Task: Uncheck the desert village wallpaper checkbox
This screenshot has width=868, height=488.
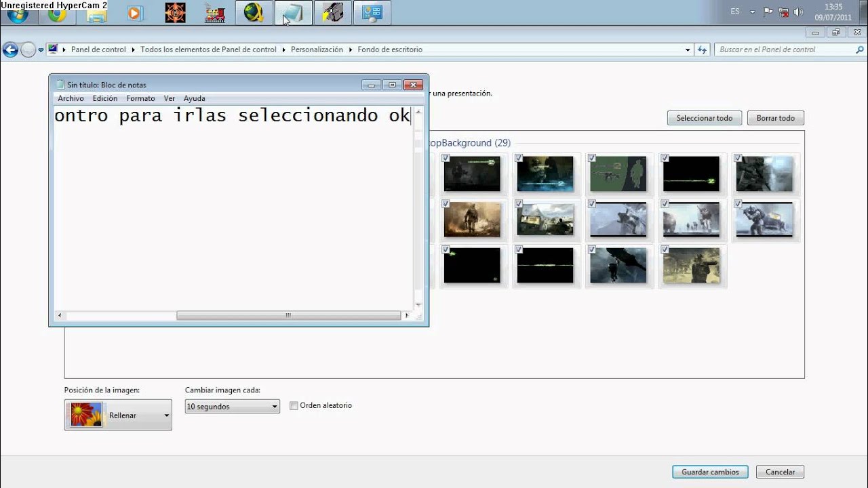Action: [519, 204]
